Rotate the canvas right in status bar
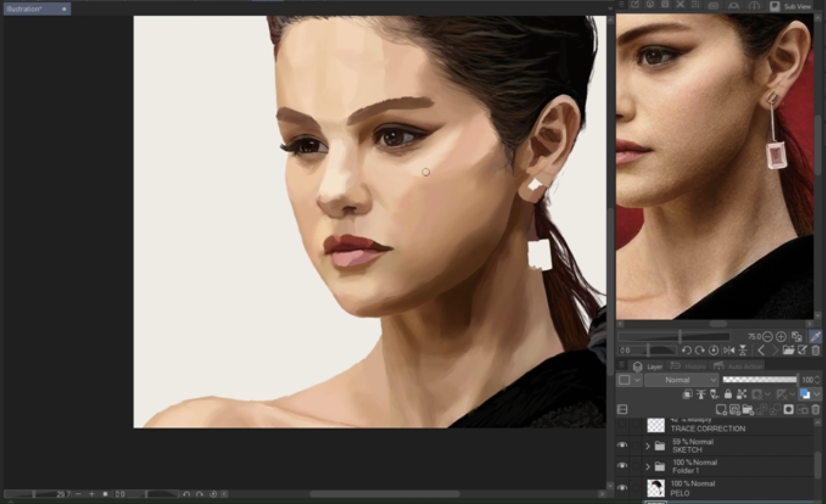Viewport: 826px width, 504px height. point(200,495)
